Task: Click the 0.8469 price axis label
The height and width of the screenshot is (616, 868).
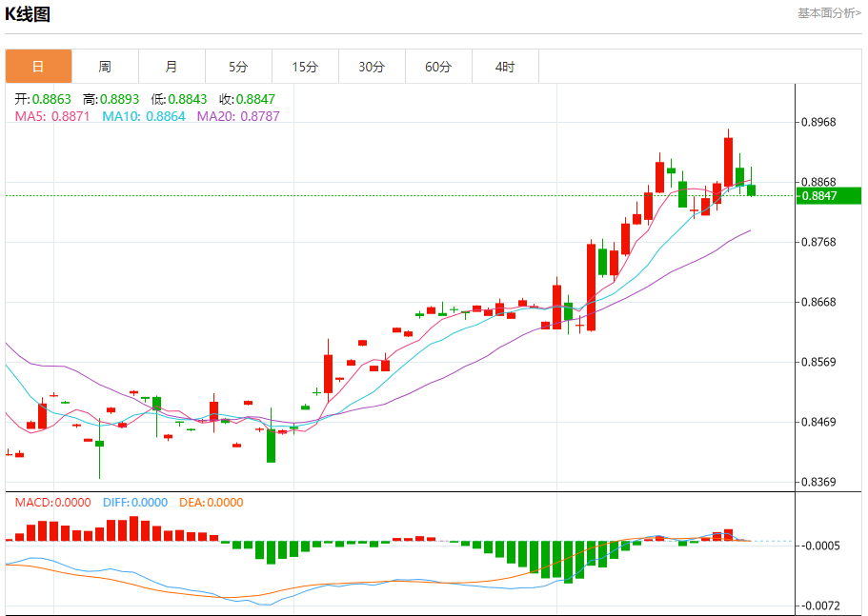Action: tap(818, 422)
